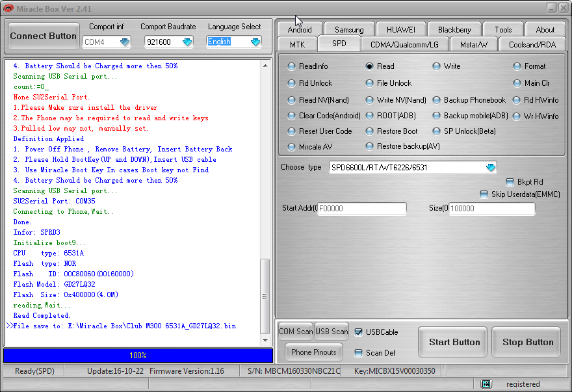Click the Size input field
572x392 pixels.
click(x=492, y=209)
